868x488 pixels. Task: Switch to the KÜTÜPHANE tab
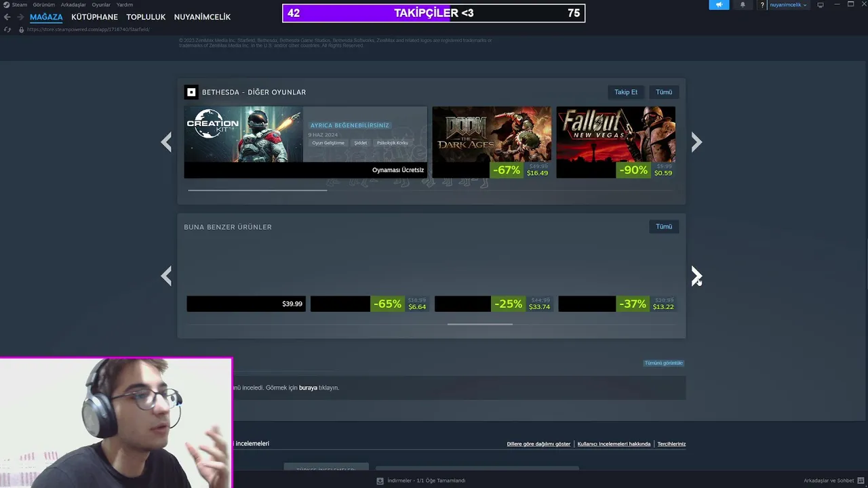94,17
